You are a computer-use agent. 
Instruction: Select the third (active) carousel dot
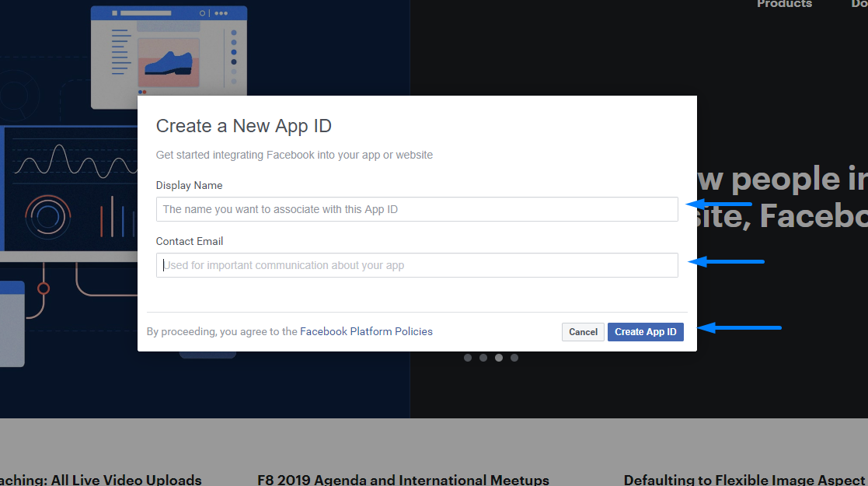click(499, 358)
